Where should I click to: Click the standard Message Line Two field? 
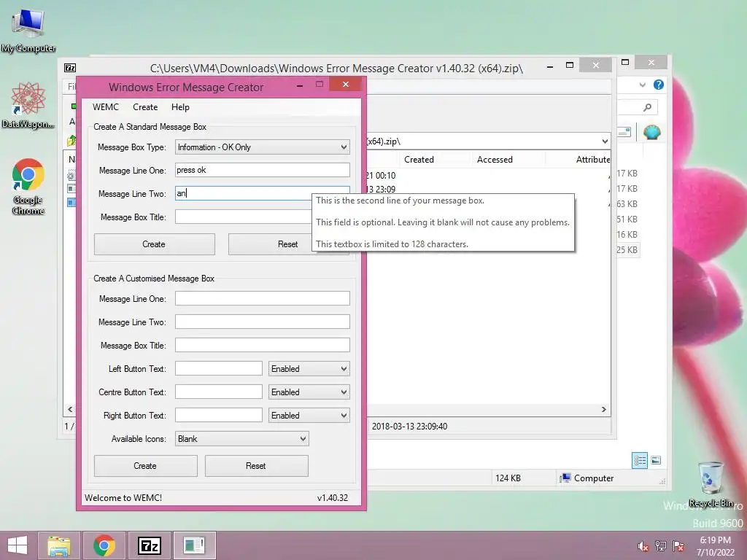coord(243,193)
